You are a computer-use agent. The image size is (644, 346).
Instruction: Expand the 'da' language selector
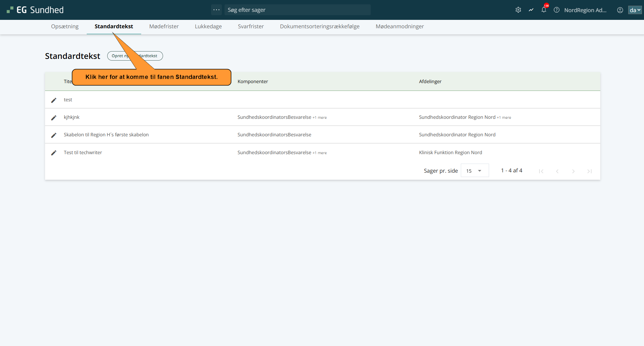coord(635,10)
